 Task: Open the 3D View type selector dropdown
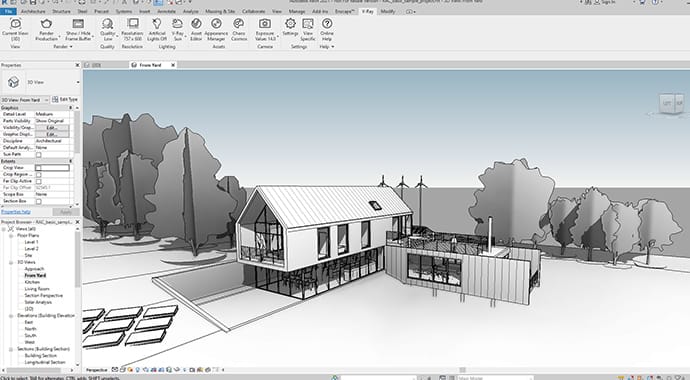[78, 82]
